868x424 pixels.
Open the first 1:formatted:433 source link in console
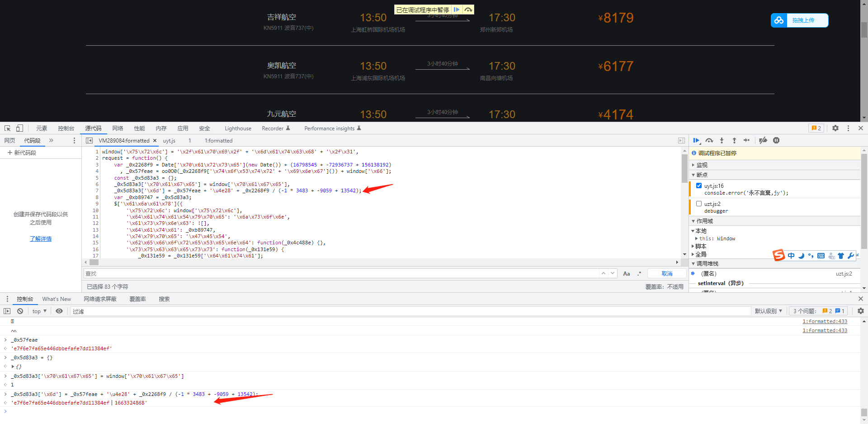click(x=825, y=321)
